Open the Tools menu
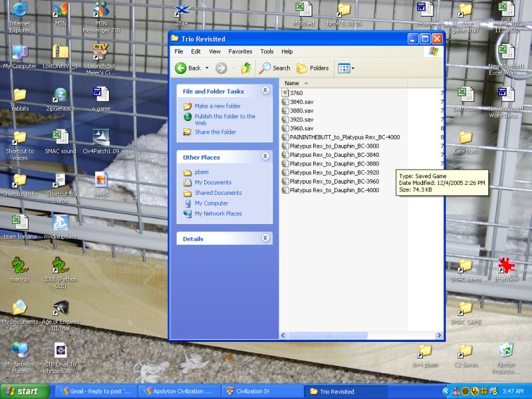Screen dimensions: 532x399 [267, 51]
